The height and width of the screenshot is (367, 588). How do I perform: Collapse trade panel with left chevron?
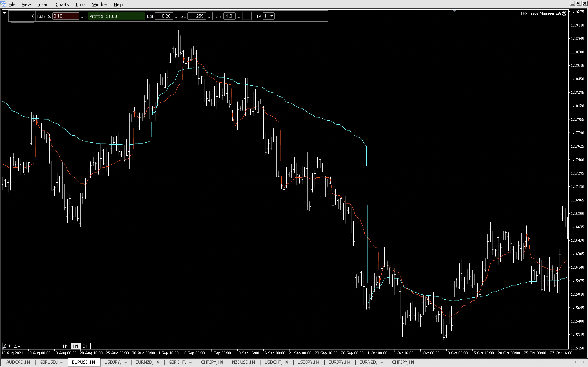pyautogui.click(x=32, y=16)
